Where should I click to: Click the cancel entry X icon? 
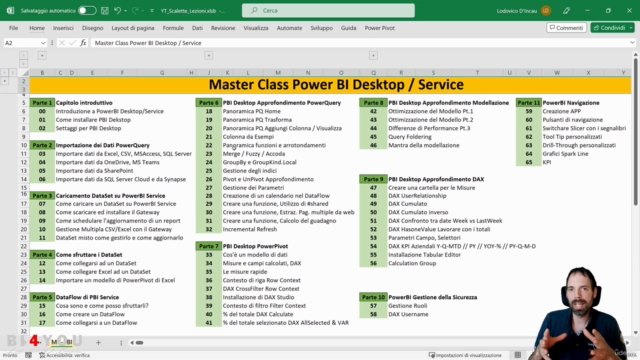click(62, 43)
